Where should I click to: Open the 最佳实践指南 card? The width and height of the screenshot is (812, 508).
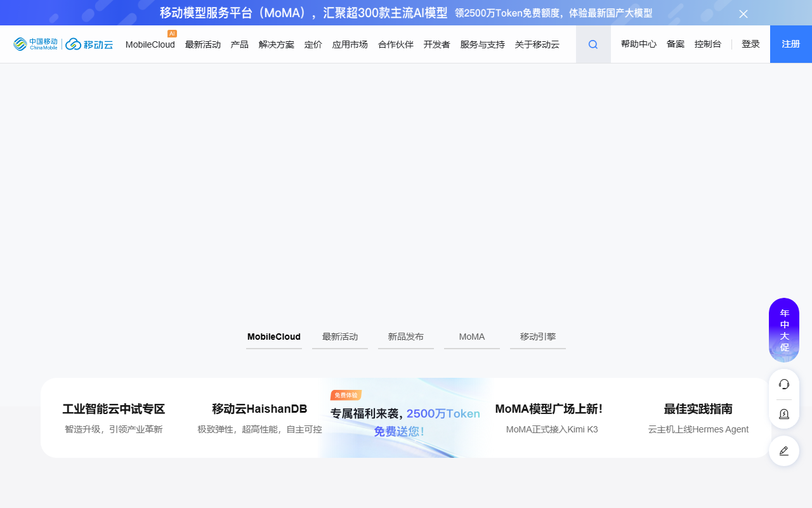point(698,418)
